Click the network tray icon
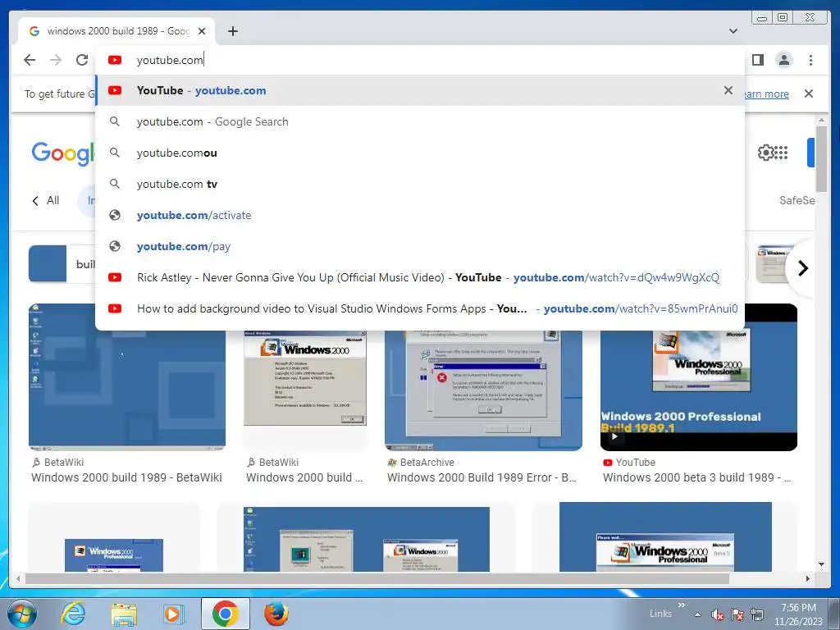 click(757, 614)
